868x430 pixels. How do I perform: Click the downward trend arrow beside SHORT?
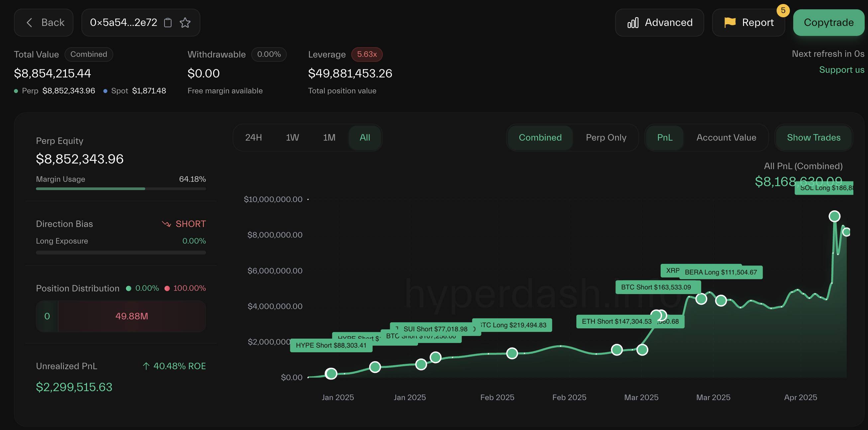tap(166, 223)
